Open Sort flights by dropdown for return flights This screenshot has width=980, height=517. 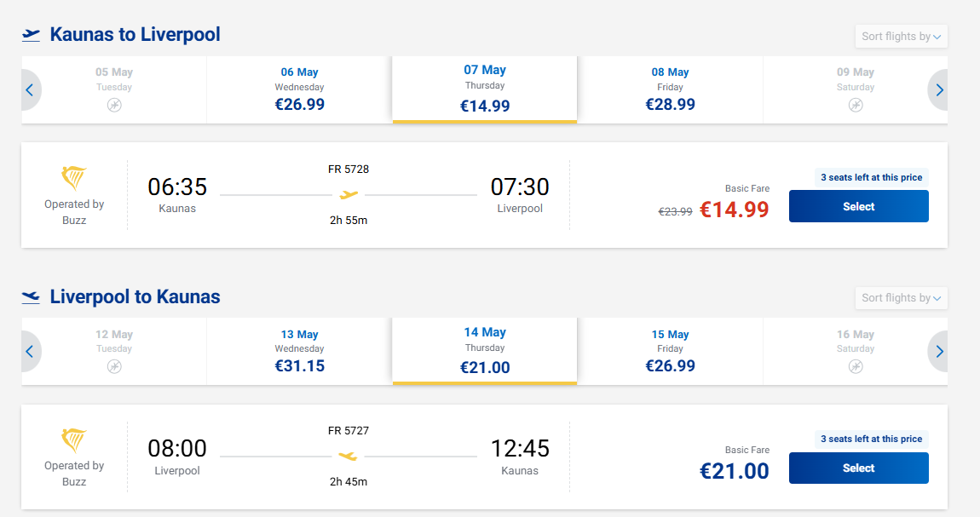point(901,298)
